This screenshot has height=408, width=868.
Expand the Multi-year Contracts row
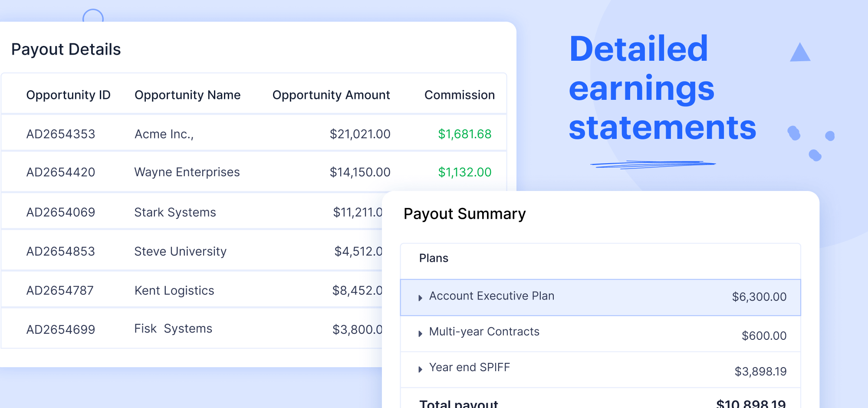pyautogui.click(x=420, y=333)
